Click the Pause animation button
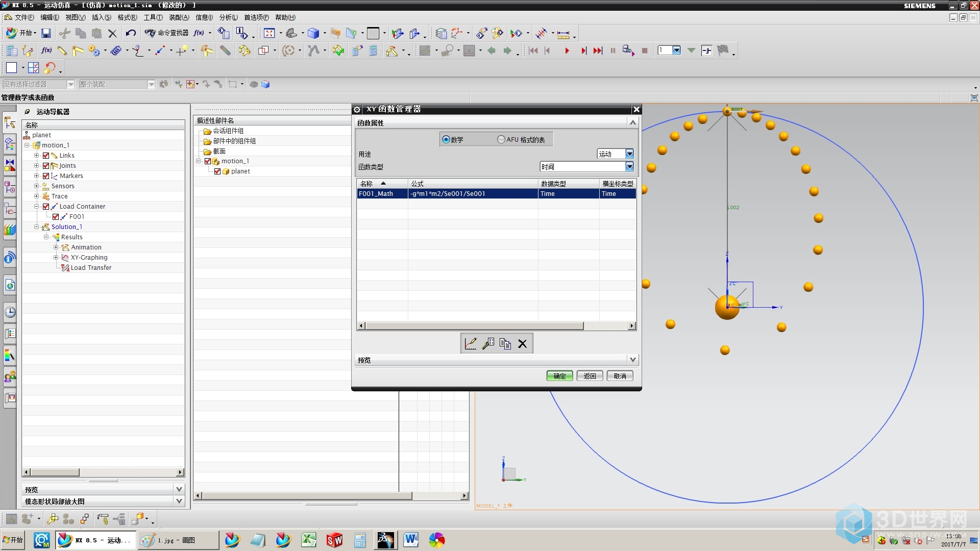Image resolution: width=980 pixels, height=551 pixels. 612,51
